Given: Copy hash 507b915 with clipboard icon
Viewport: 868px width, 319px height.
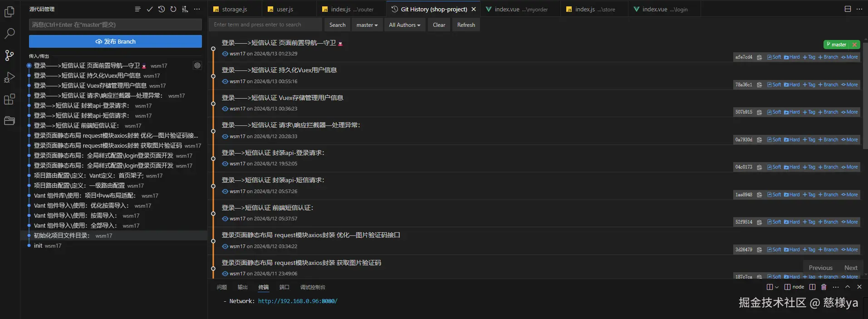Looking at the screenshot, I should (759, 112).
